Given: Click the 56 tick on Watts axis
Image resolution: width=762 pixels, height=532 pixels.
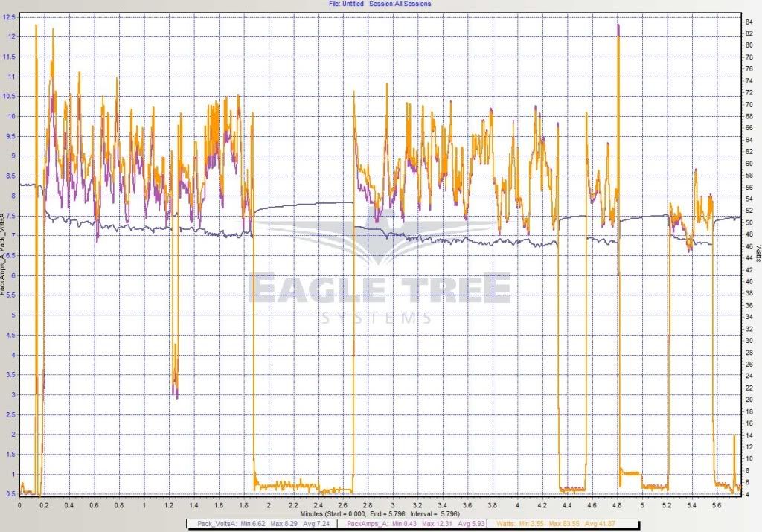Looking at the screenshot, I should (x=749, y=187).
